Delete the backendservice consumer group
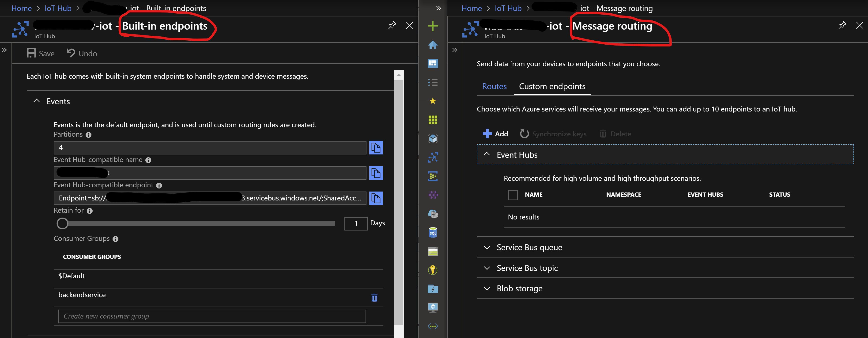Viewport: 868px width, 338px height. [374, 298]
